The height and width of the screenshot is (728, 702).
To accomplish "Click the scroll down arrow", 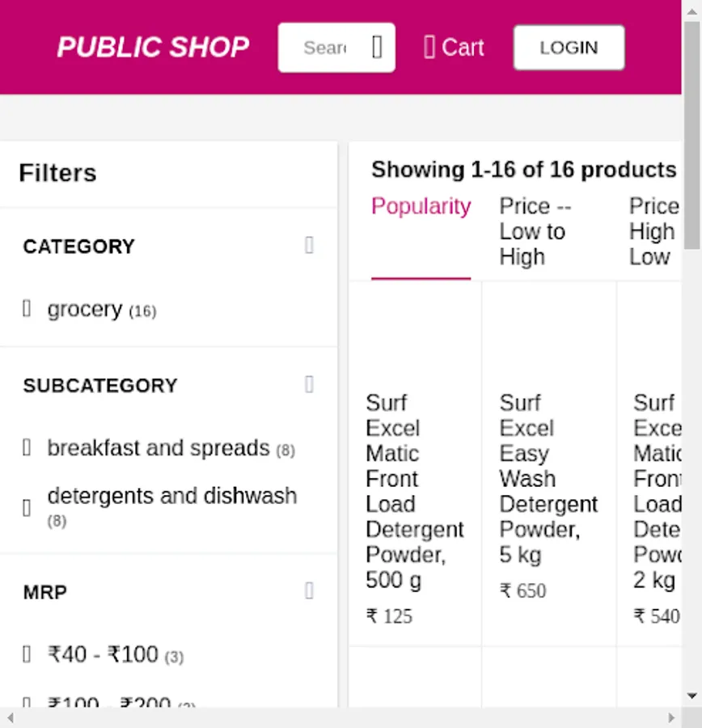I will [692, 696].
